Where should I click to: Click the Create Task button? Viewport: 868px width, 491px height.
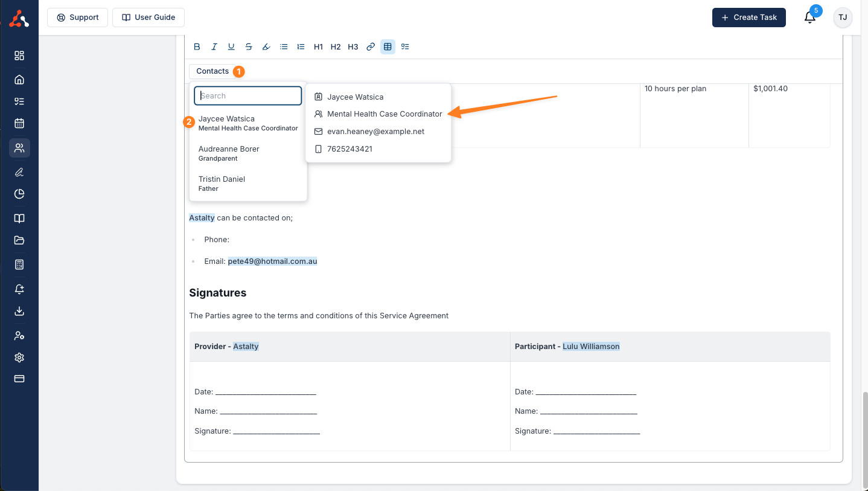click(x=749, y=18)
